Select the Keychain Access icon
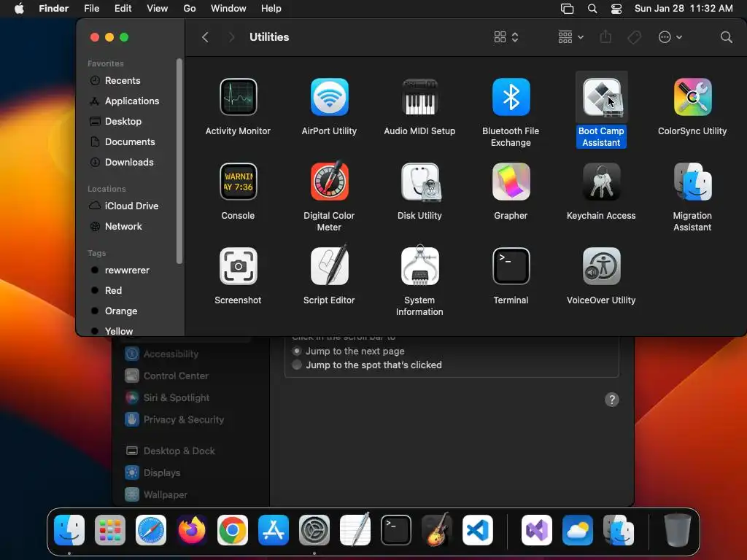This screenshot has width=747, height=560. click(601, 182)
